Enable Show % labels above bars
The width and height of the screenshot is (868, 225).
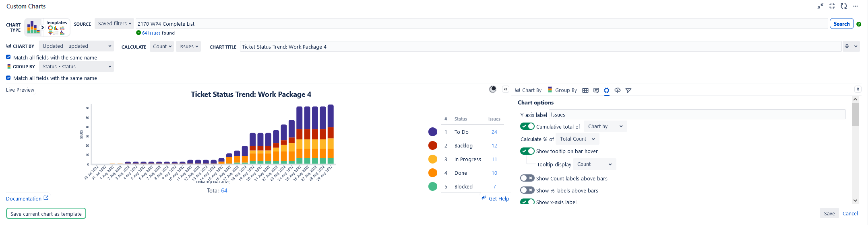[527, 190]
